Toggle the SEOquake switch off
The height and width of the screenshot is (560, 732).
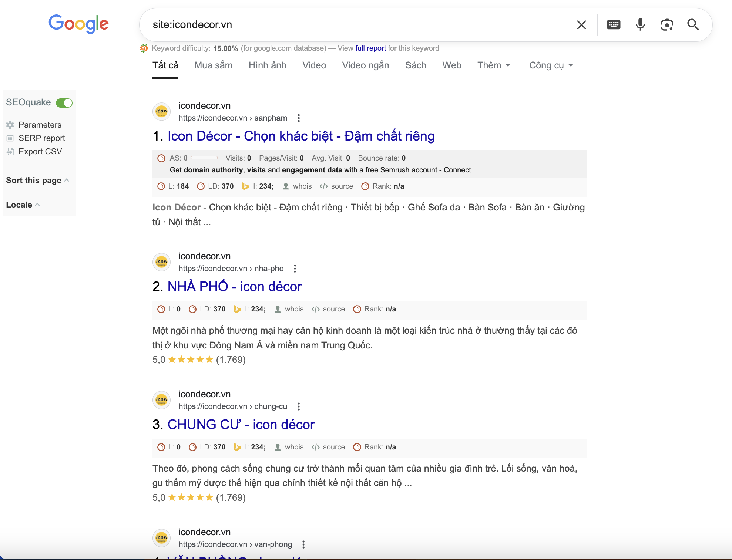[x=64, y=103]
